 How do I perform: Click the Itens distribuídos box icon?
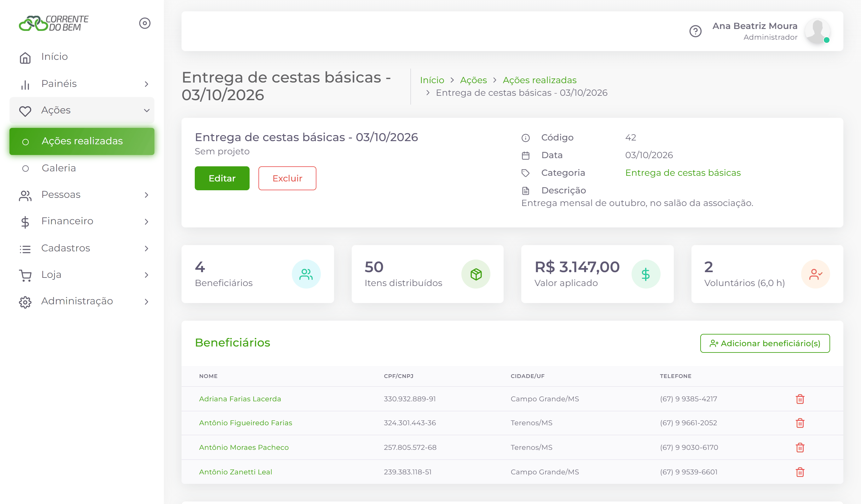[x=476, y=274]
